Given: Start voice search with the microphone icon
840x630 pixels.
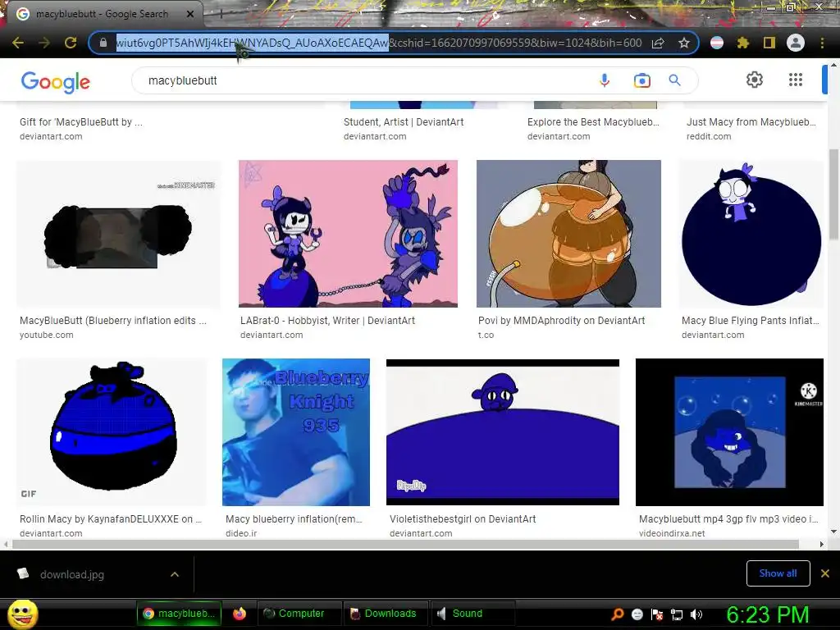Looking at the screenshot, I should point(605,80).
